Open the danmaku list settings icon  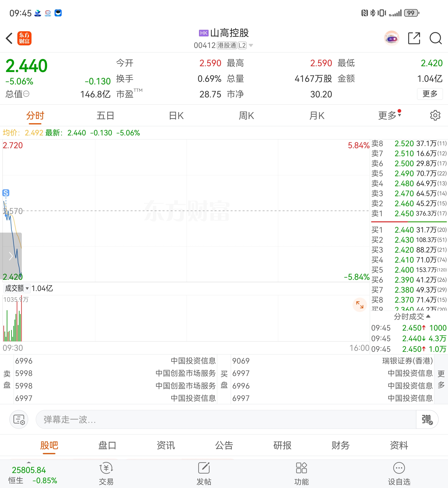coord(19,419)
